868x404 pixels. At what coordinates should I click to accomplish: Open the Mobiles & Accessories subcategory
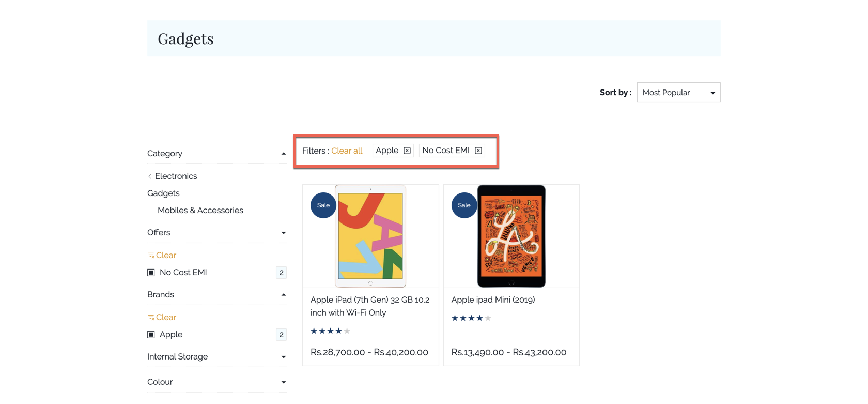click(200, 211)
